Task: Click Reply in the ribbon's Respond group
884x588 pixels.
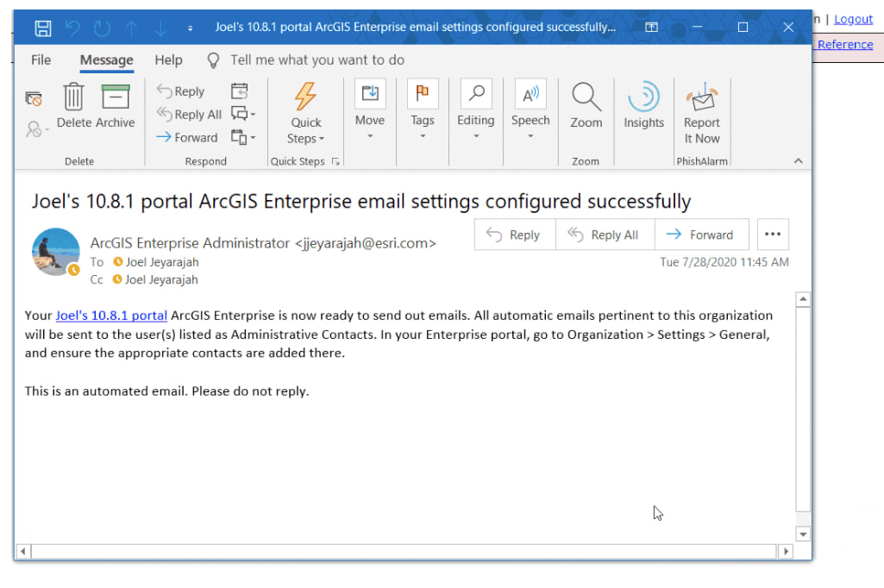Action: (x=180, y=91)
